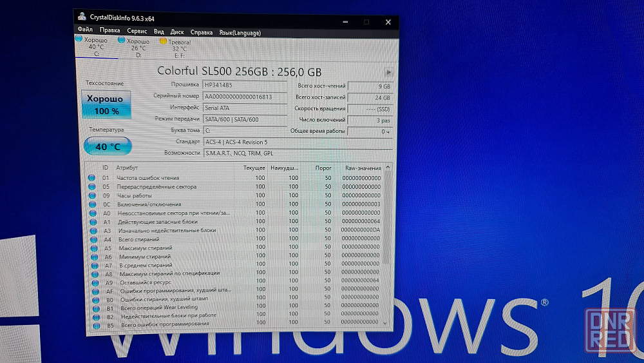The height and width of the screenshot is (363, 644).
Task: Minimize the CrystalDiskInfo window
Action: (x=345, y=21)
